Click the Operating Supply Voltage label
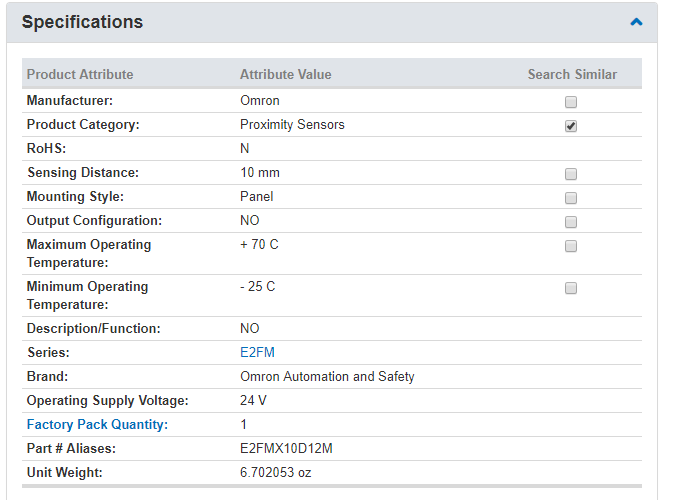675x500 pixels. [x=108, y=401]
